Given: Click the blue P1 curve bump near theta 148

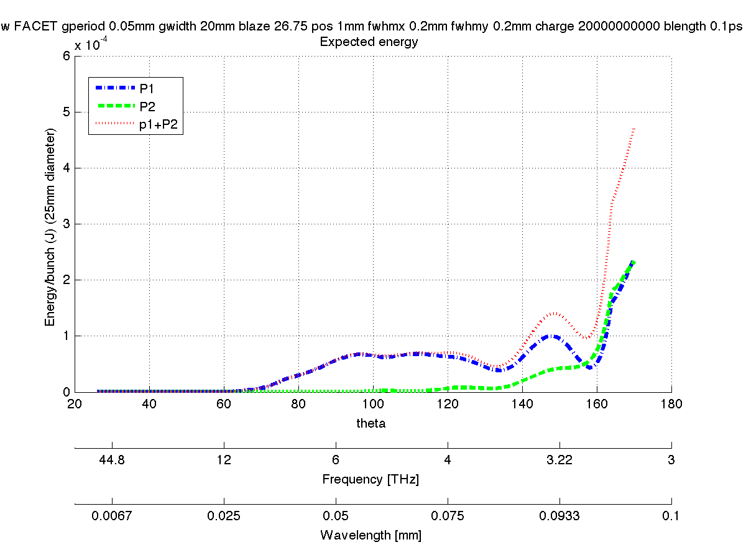Looking at the screenshot, I should 551,336.
